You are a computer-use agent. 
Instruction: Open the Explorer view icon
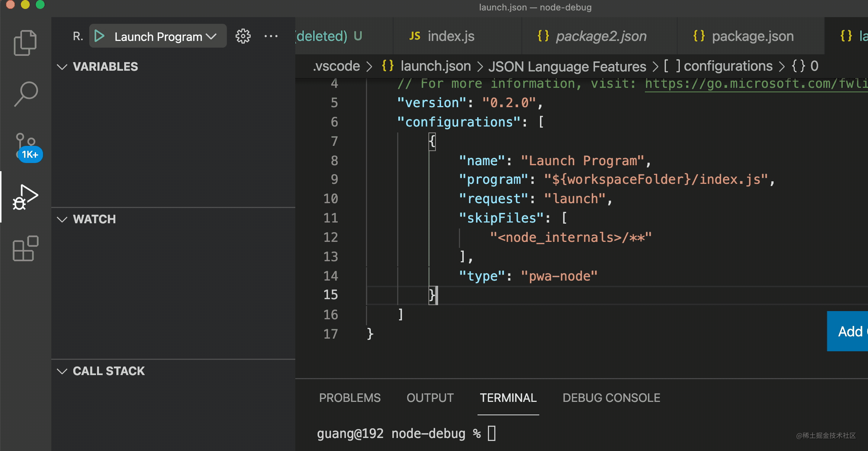pos(25,43)
